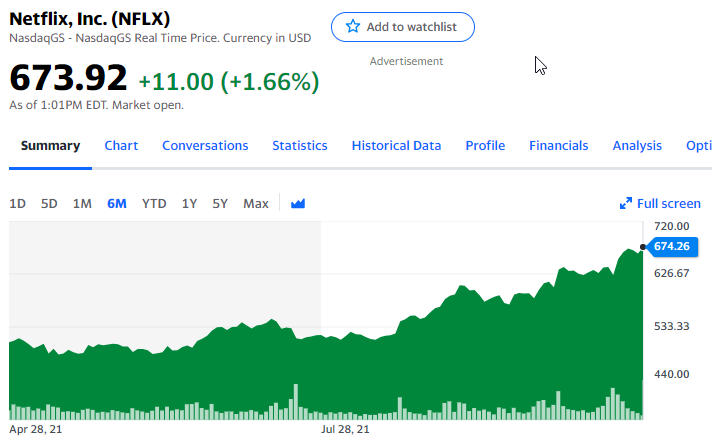Image resolution: width=712 pixels, height=437 pixels.
Task: Click the Full screen expand arrows icon
Action: tap(626, 204)
